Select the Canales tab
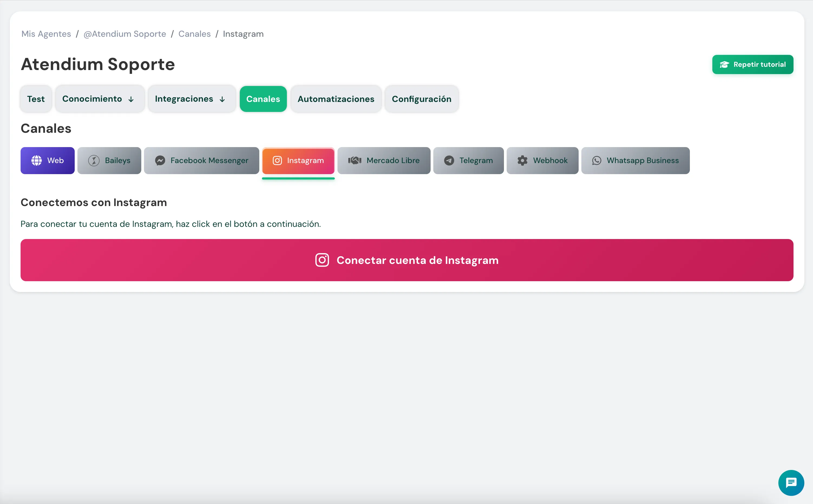813x504 pixels. (263, 99)
